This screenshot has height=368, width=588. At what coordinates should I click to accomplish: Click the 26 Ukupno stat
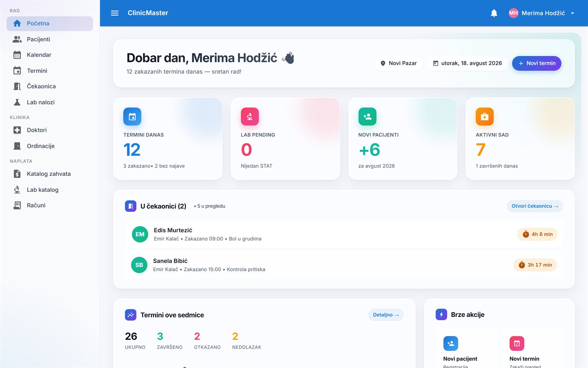(x=135, y=341)
